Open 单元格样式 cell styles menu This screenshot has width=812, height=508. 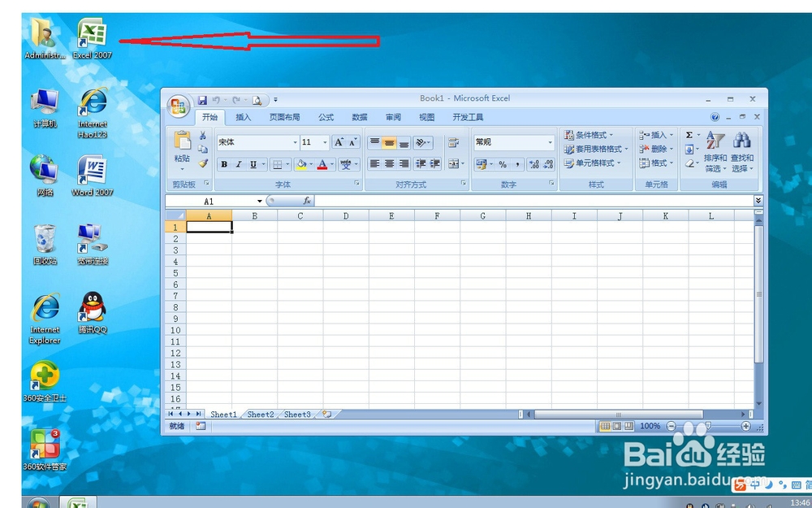tap(593, 163)
